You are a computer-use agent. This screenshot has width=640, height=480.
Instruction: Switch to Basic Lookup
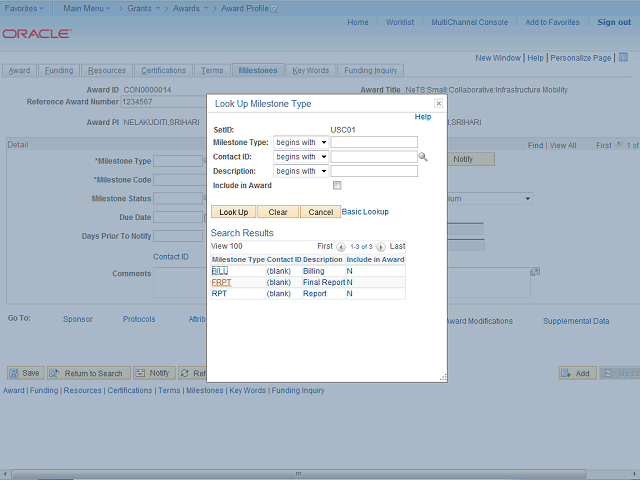point(365,212)
